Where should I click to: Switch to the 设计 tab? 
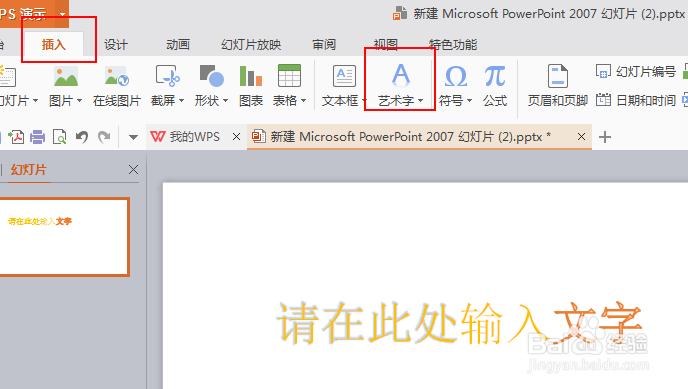tap(115, 44)
